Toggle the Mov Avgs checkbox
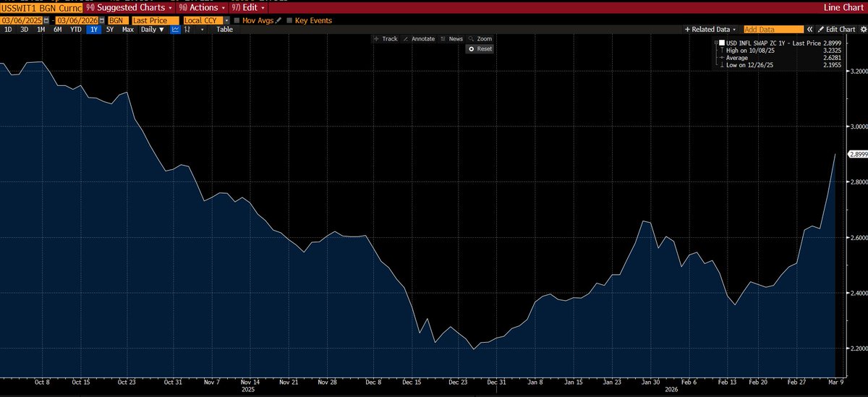This screenshot has width=868, height=397. (237, 20)
